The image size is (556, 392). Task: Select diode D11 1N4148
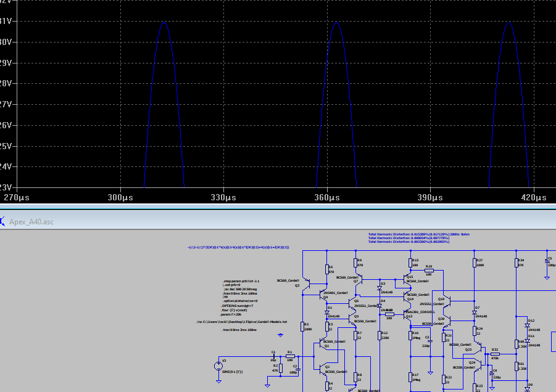pos(527,341)
